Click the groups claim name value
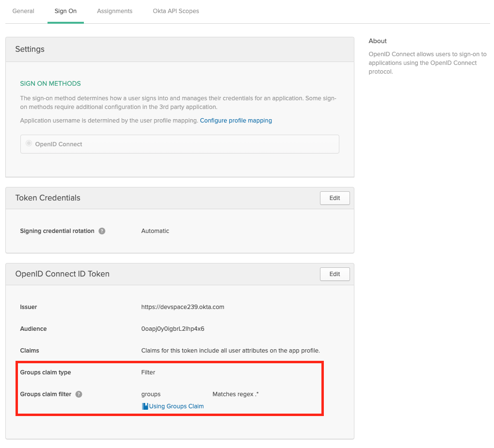Screen dimensions: 494x448 pyautogui.click(x=151, y=394)
